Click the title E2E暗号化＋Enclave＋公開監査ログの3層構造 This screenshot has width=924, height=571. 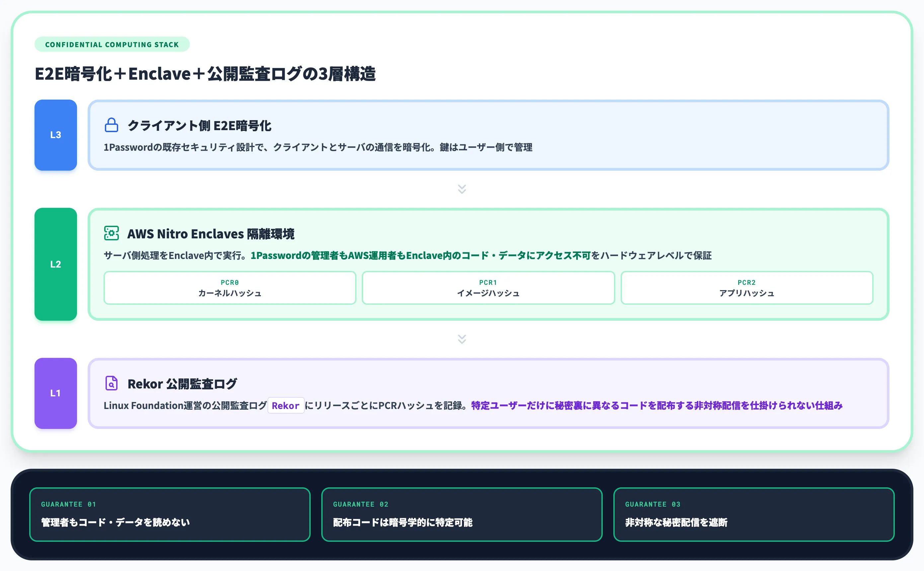[x=205, y=74]
